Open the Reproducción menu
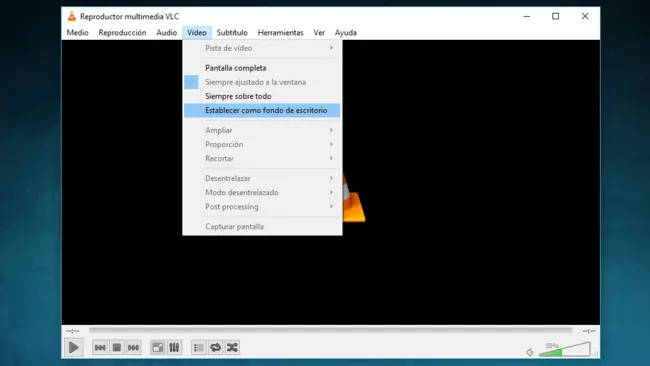 click(122, 32)
